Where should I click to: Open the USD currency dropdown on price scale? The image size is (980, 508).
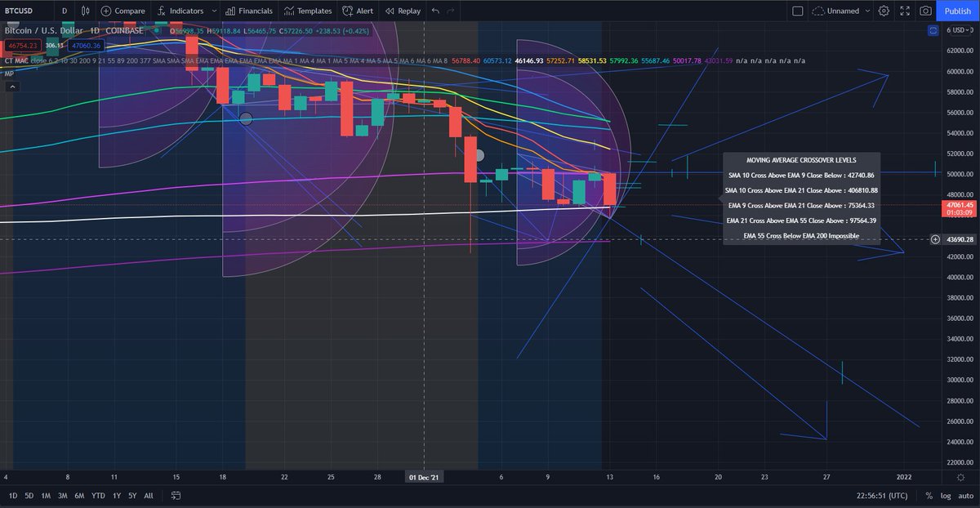coord(960,30)
